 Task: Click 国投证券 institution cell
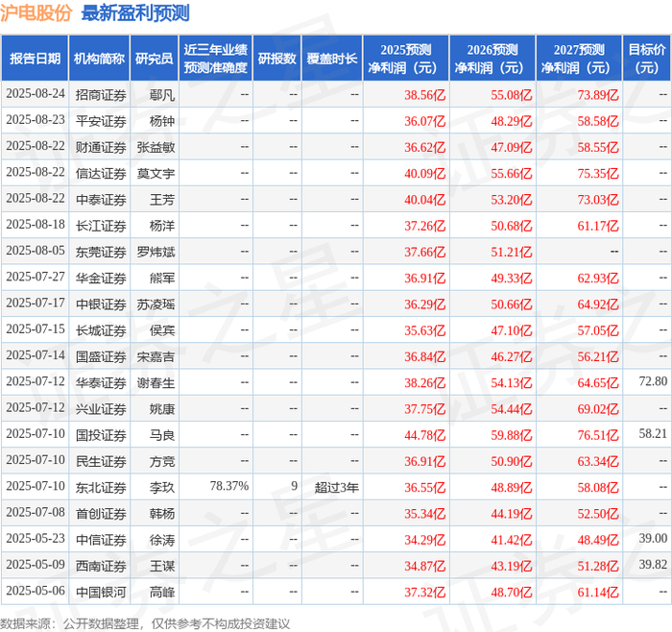101,435
